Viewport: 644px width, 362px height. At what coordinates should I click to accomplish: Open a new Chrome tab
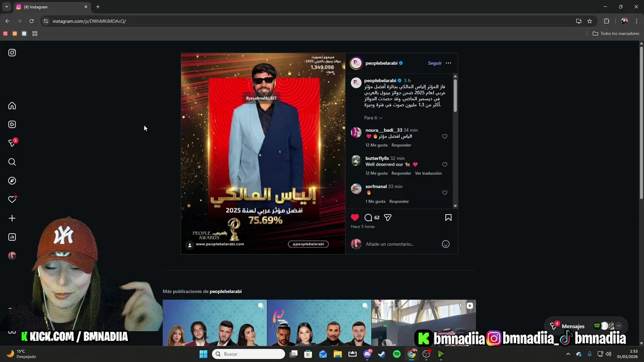98,7
